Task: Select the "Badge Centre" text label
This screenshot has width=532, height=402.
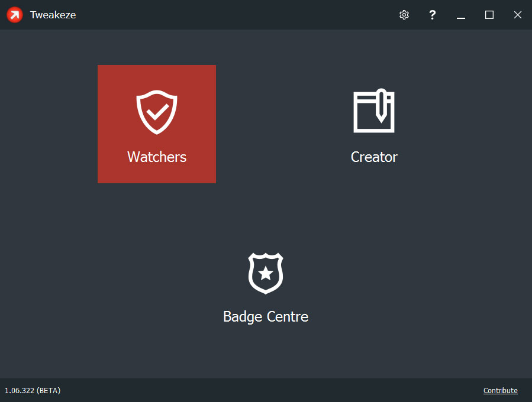Action: 266,317
